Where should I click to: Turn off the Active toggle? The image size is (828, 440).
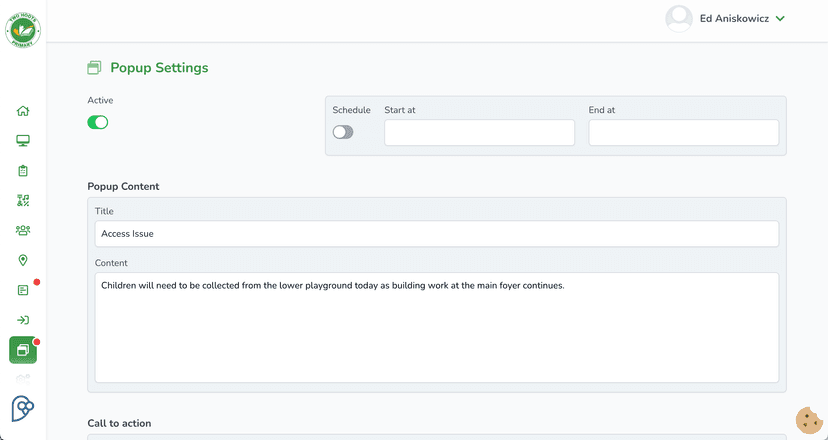point(98,123)
